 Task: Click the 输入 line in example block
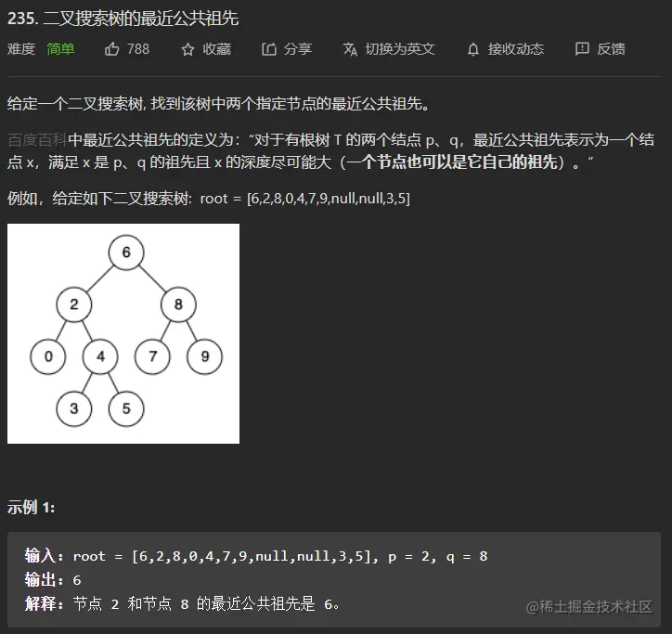tap(256, 556)
